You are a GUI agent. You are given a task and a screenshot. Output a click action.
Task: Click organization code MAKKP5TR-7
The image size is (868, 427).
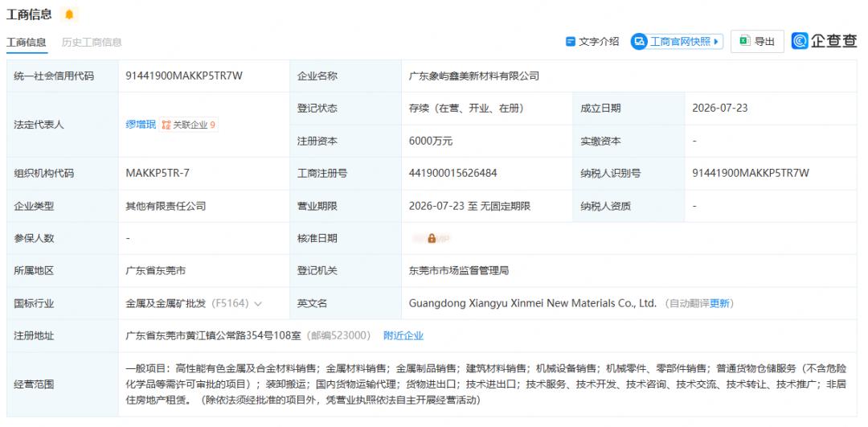pos(158,174)
